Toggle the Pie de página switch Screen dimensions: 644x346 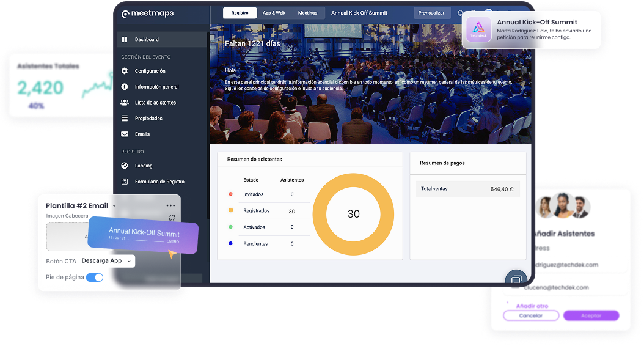point(95,278)
